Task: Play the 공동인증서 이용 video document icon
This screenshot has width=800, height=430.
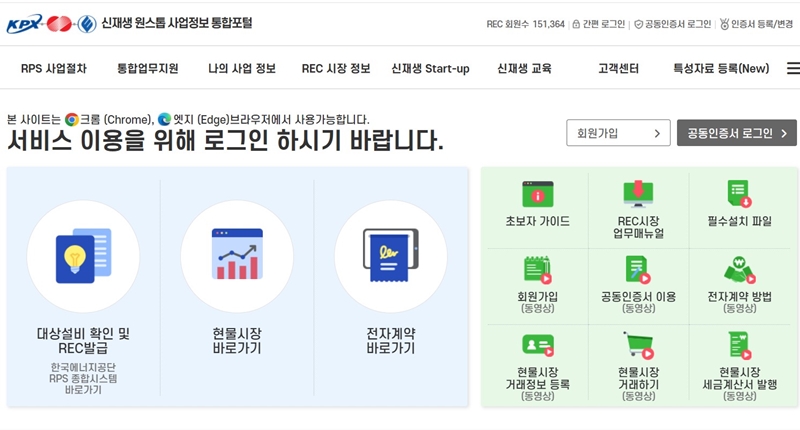Action: [x=638, y=270]
